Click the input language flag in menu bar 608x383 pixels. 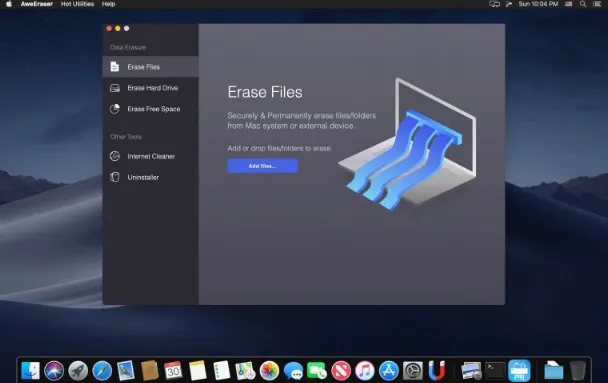pyautogui.click(x=568, y=4)
